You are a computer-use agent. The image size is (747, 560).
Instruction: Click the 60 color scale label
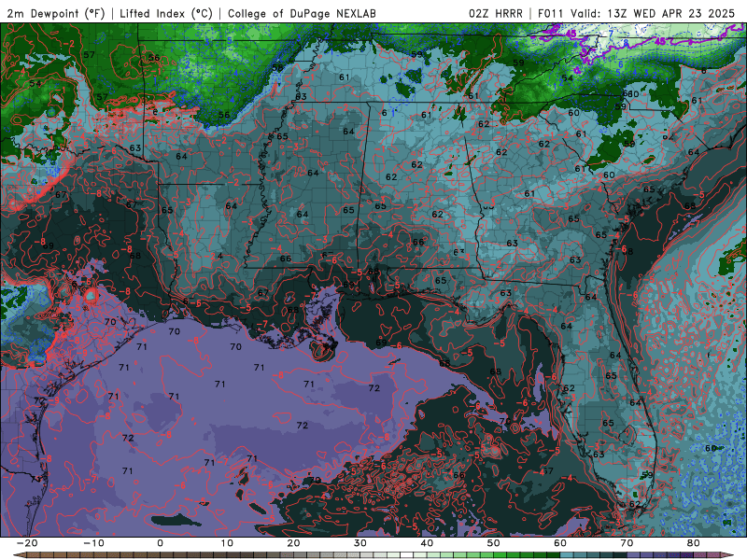(560, 543)
